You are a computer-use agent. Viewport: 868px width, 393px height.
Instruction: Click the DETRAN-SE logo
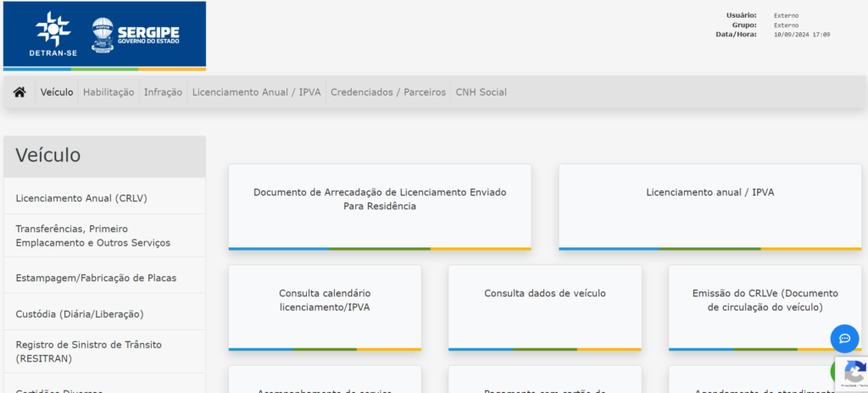click(x=53, y=35)
